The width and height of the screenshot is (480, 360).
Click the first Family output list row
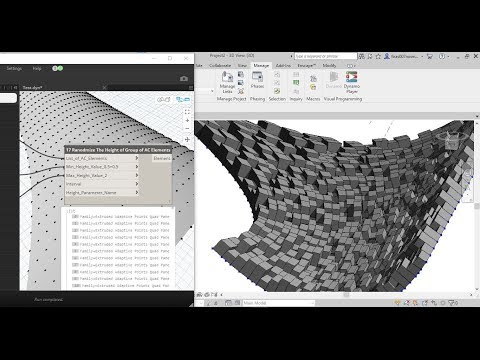[x=121, y=217]
